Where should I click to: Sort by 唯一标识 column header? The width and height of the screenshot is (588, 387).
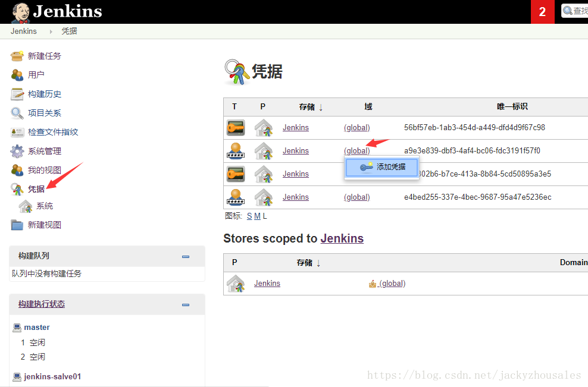click(512, 107)
